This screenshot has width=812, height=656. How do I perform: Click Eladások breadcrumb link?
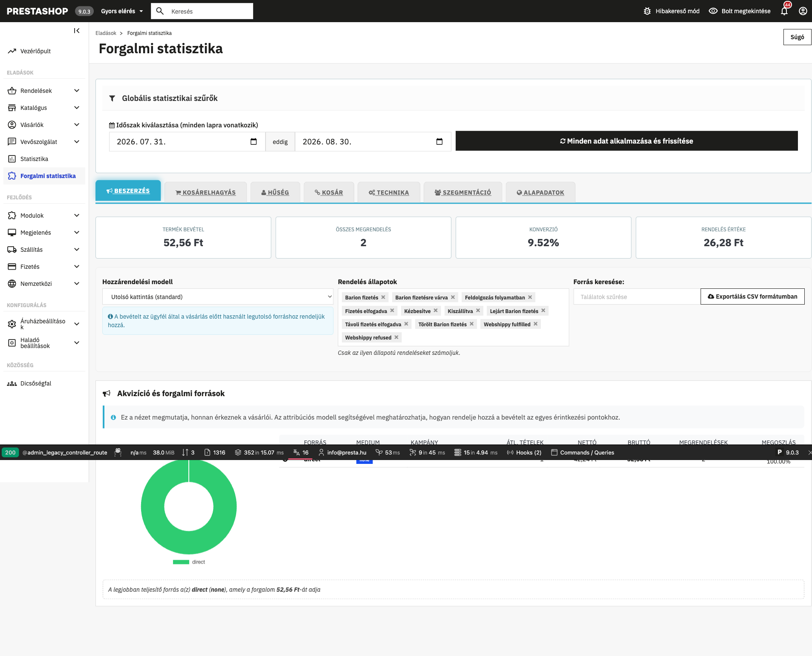(x=106, y=33)
